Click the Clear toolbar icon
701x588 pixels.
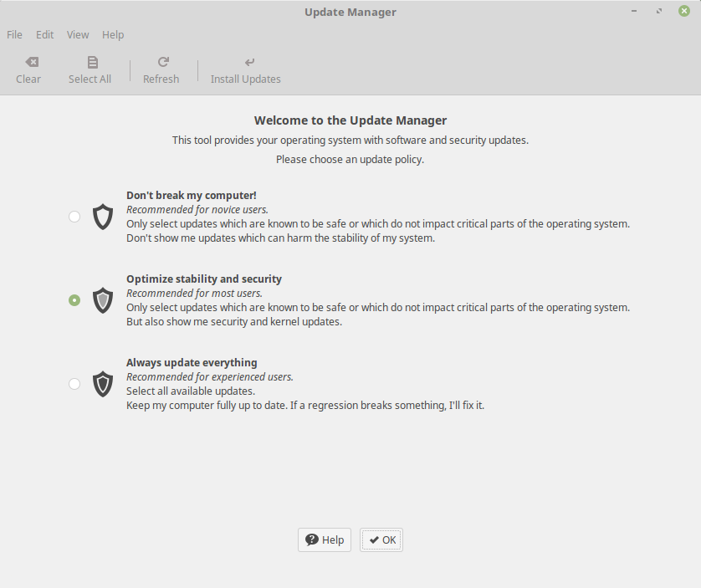[x=32, y=62]
